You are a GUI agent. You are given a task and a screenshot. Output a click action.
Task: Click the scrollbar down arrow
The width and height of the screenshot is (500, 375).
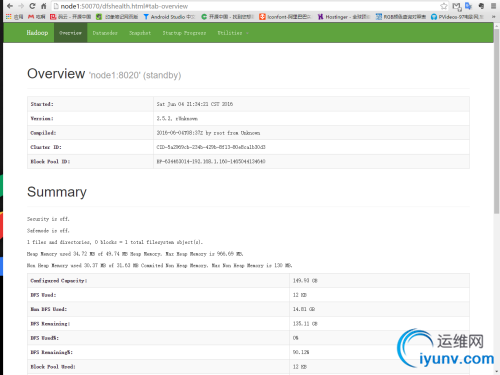(497, 371)
